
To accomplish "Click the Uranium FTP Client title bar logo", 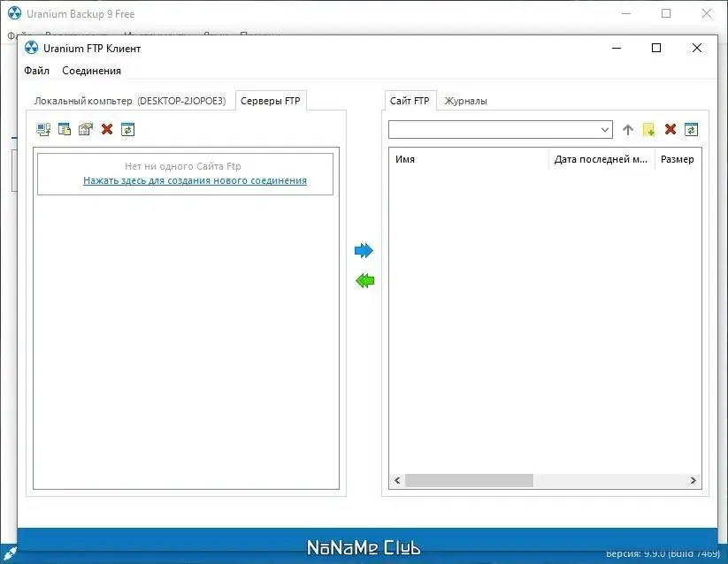I will point(31,48).
